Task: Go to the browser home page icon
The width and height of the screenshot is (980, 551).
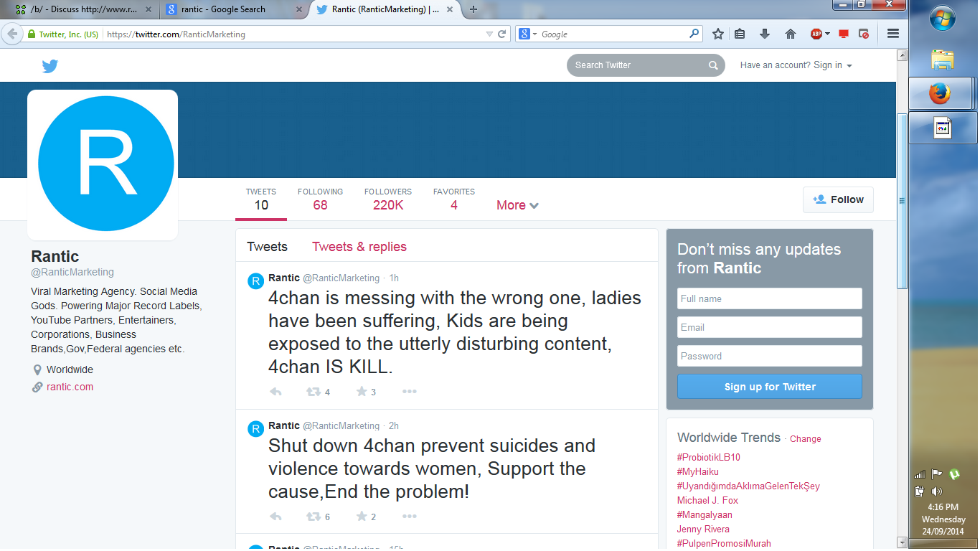Action: 790,34
